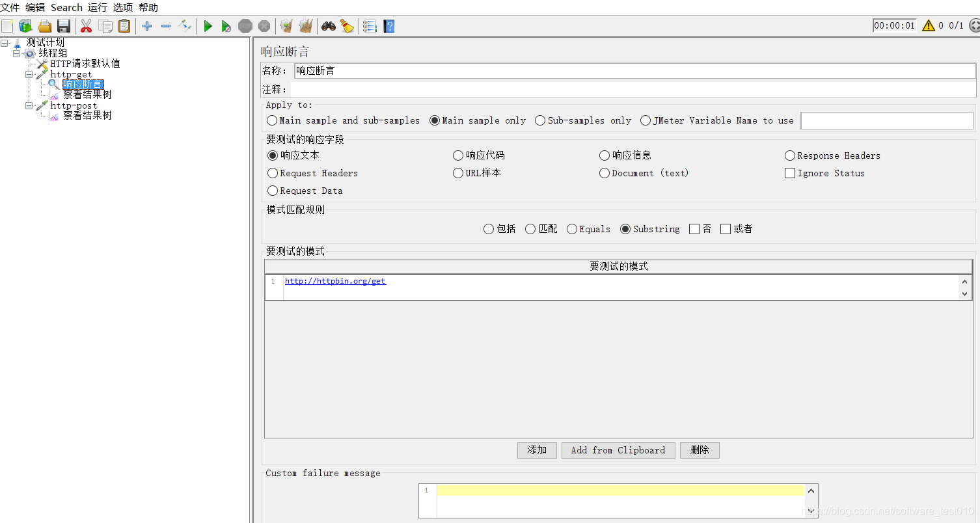Click the Clear All double-broom icon
This screenshot has height=523, width=980.
pos(305,26)
